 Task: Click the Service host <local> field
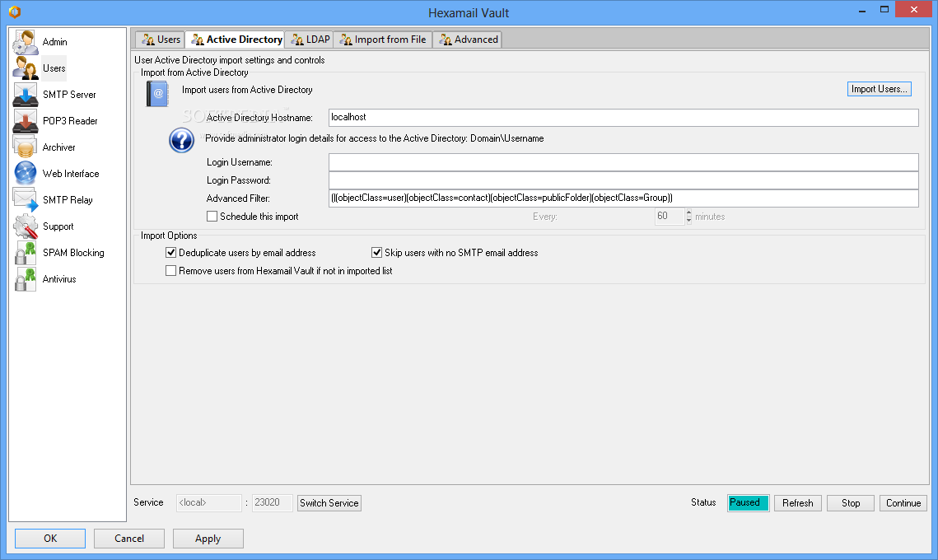(x=209, y=503)
